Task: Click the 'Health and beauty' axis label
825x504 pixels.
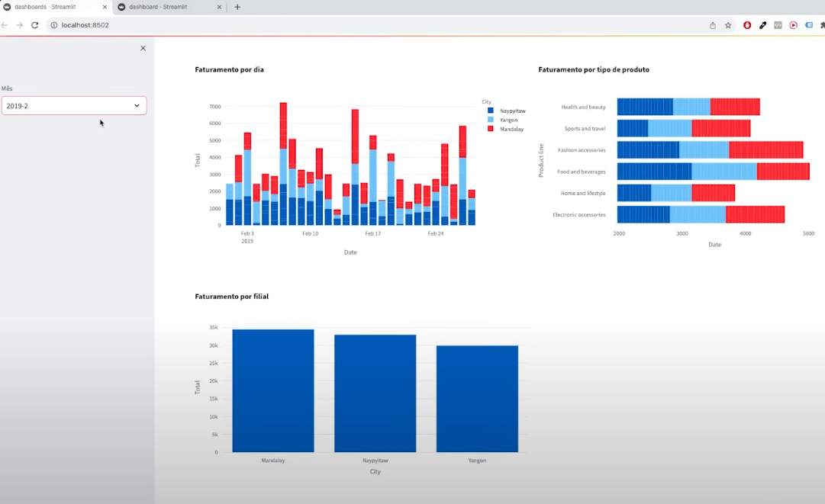Action: (583, 107)
